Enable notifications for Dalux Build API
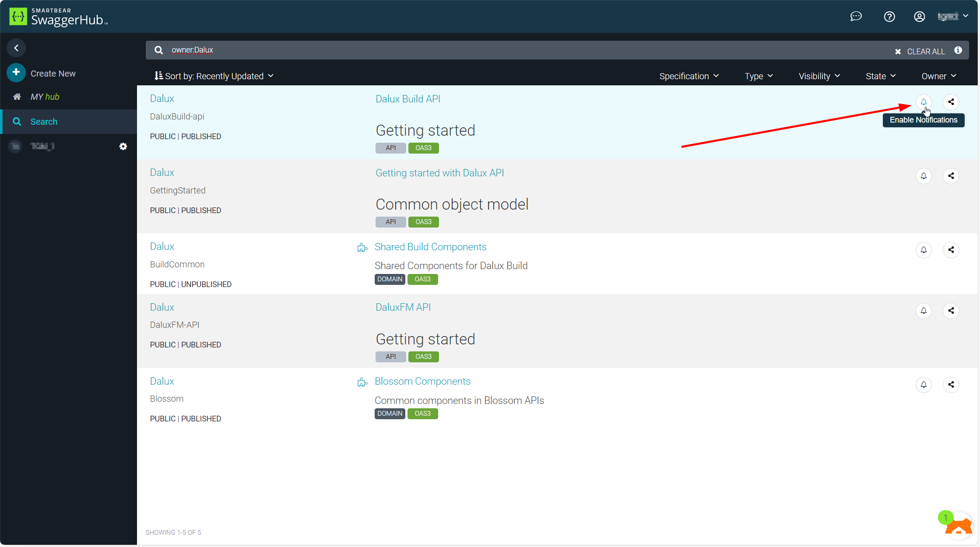 pyautogui.click(x=923, y=102)
